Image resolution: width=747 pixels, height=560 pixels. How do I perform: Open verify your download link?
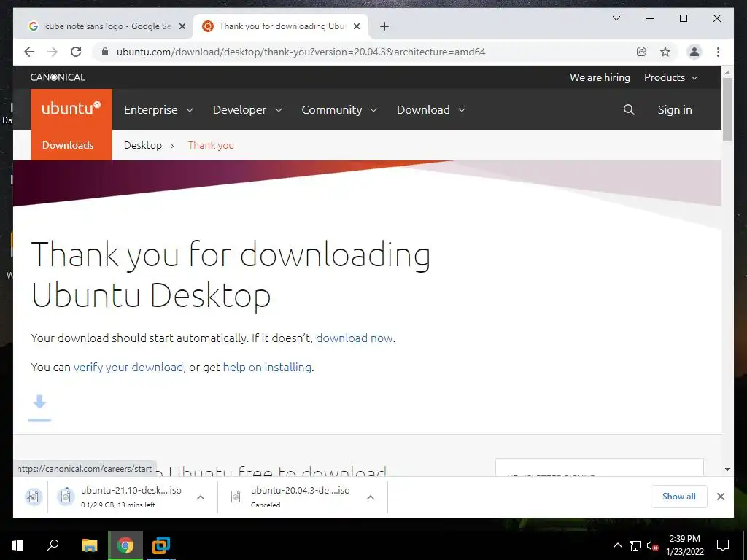point(128,367)
